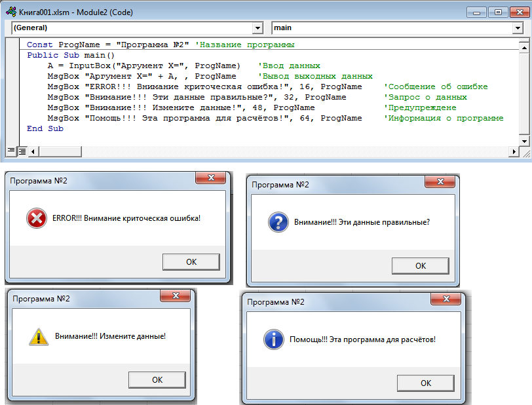Viewport: 532px width, 405px height.
Task: Click 'ERROR!!! Внимание криточеская ошибка!' dialog text
Action: pyautogui.click(x=126, y=218)
